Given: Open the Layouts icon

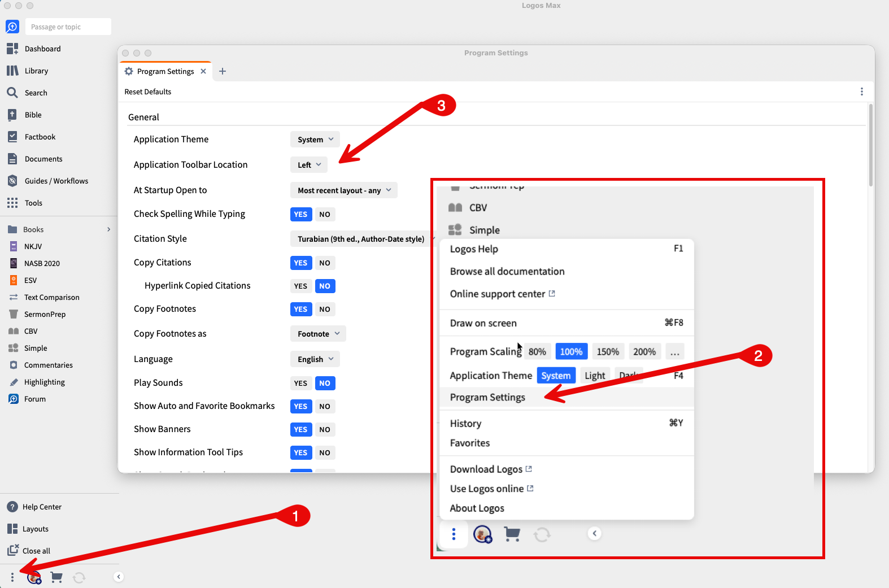Looking at the screenshot, I should 12,529.
